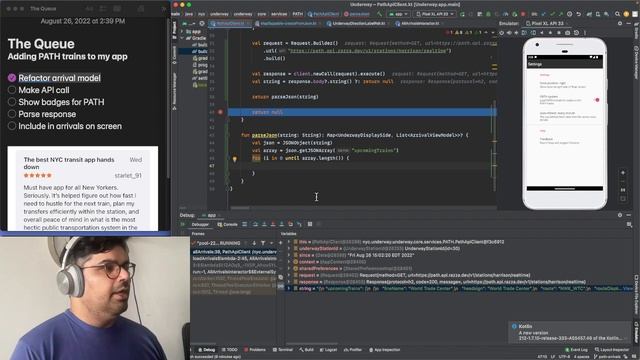
Task: Click the emulator screenshot camera icon
Action: tap(567, 32)
